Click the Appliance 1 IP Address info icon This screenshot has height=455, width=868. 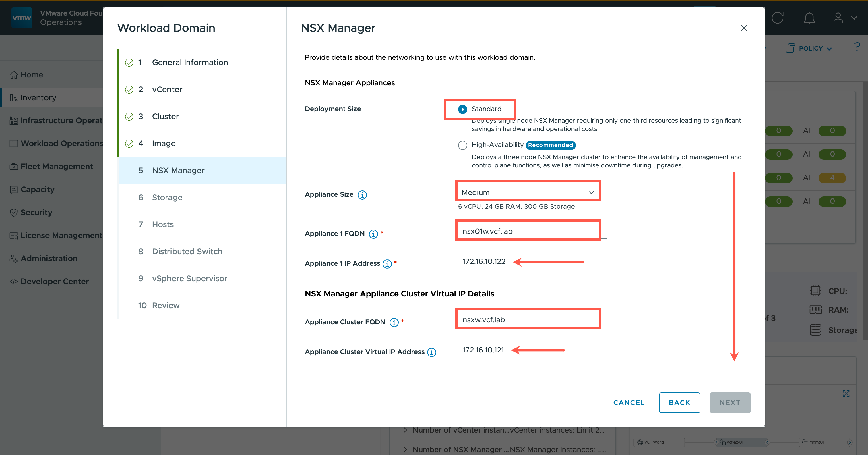tap(387, 264)
